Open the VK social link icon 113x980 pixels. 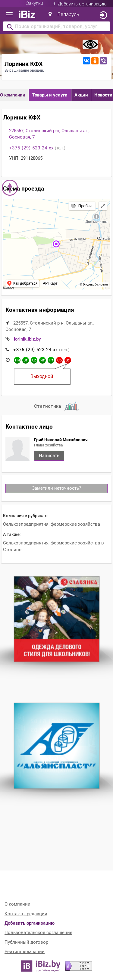tap(86, 60)
